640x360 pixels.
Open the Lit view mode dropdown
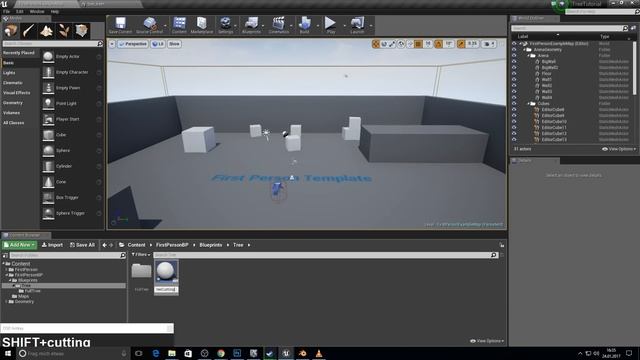[x=158, y=44]
